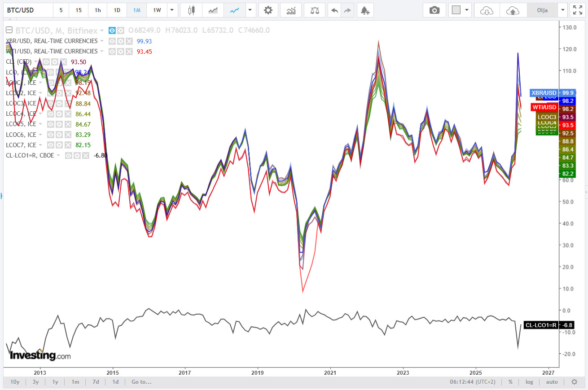Select the area chart style
Screen dimensions: 588x390
click(x=214, y=10)
